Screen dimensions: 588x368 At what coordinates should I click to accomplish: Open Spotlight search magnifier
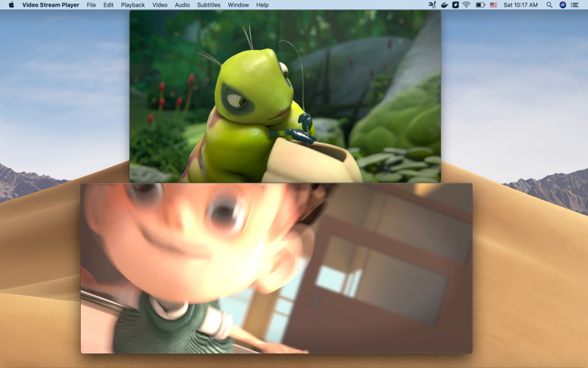pyautogui.click(x=549, y=5)
